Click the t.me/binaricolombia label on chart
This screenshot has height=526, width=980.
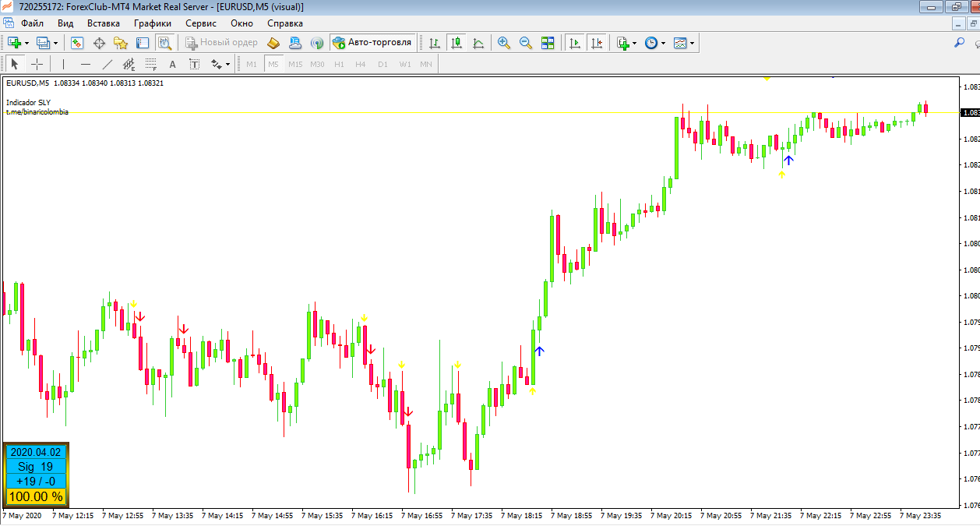(x=37, y=112)
